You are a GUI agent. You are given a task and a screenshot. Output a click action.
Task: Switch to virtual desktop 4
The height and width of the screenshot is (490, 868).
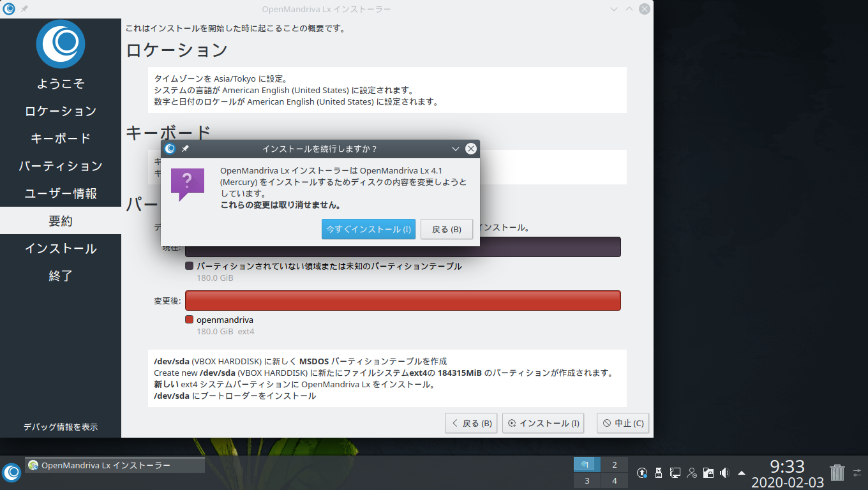(615, 480)
